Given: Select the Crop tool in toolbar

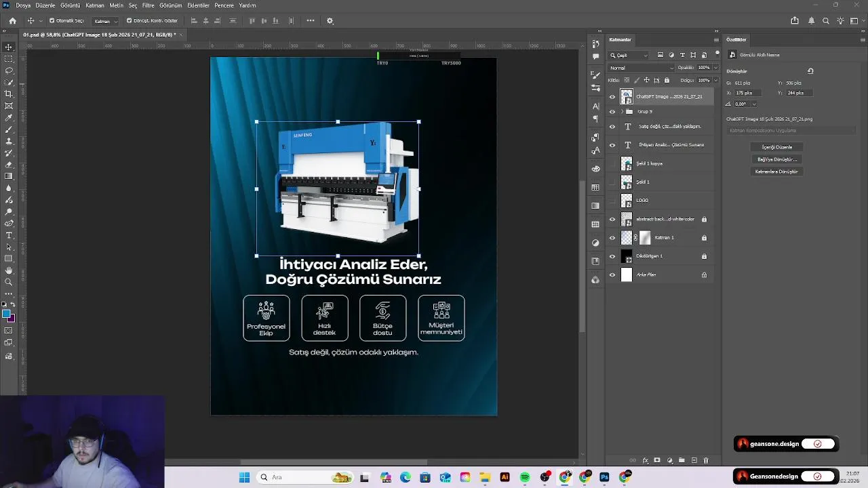Looking at the screenshot, I should (9, 94).
